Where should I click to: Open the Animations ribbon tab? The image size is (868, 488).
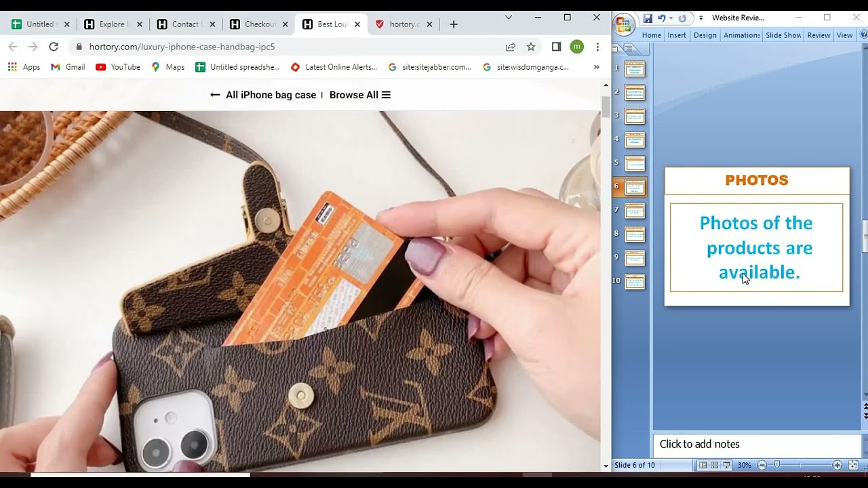pos(741,35)
